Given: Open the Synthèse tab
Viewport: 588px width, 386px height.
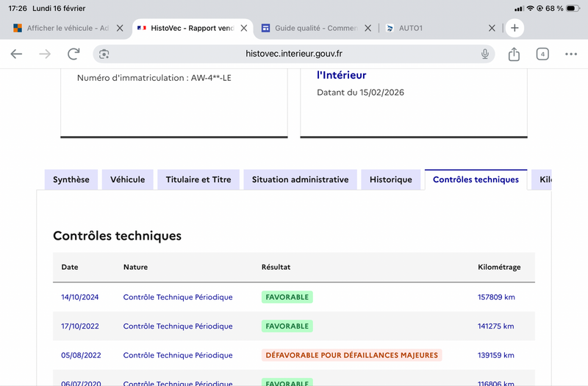Looking at the screenshot, I should [x=71, y=179].
